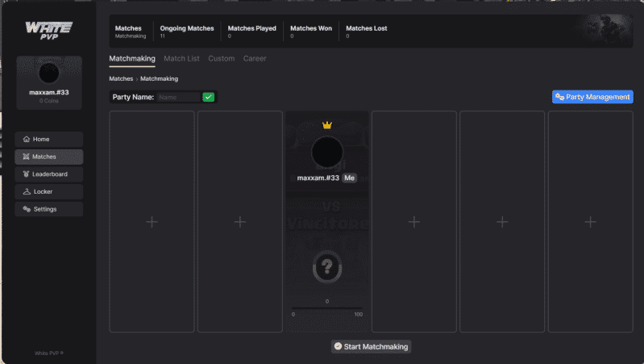Open the Leaderboard page from sidebar
This screenshot has width=644, height=364.
click(x=49, y=174)
